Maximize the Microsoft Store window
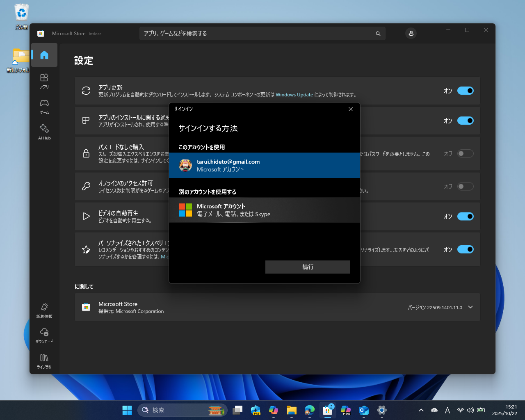Screen dimensions: 525x420 point(467,30)
